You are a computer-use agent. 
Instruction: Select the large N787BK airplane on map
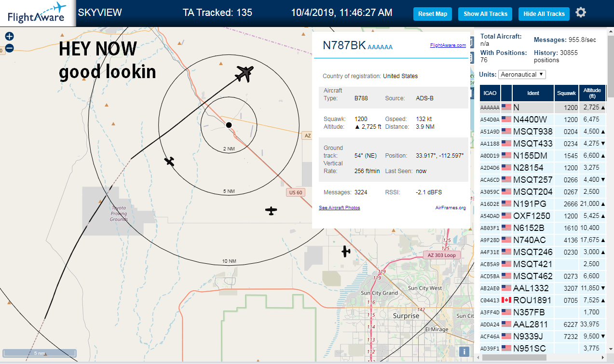(x=245, y=73)
